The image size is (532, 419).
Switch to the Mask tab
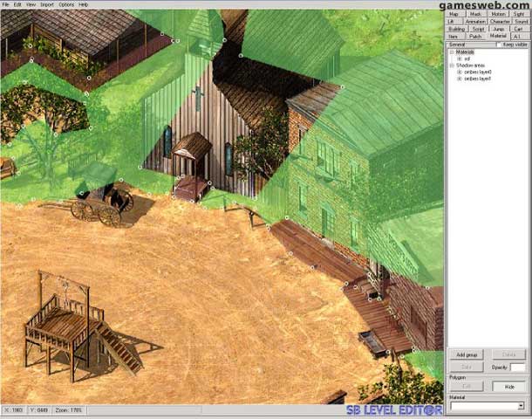(475, 14)
